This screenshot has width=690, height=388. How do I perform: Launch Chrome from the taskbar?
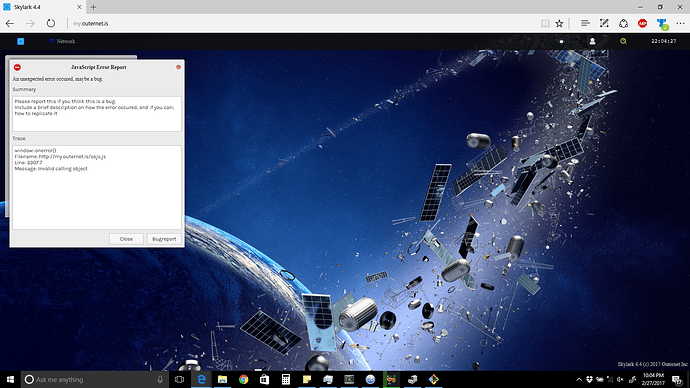click(x=243, y=379)
